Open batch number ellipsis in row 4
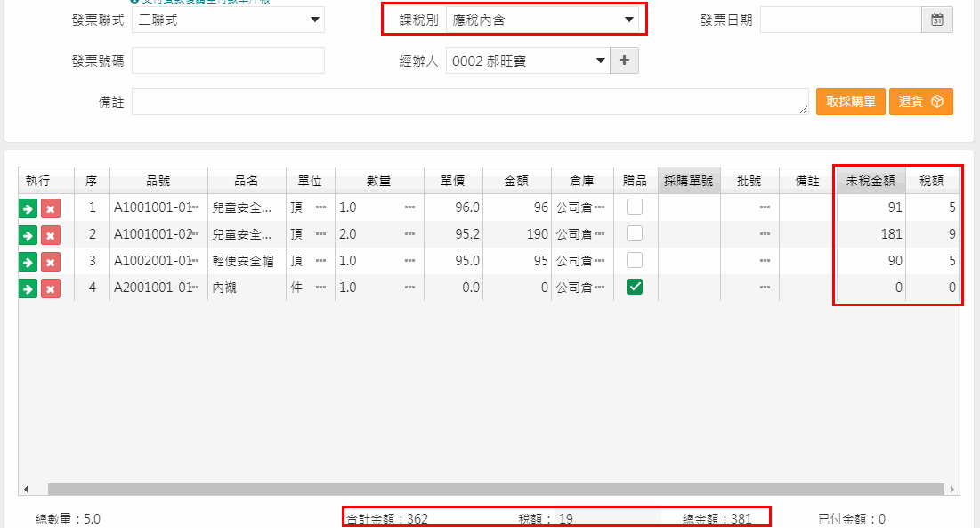This screenshot has height=528, width=980. point(765,288)
